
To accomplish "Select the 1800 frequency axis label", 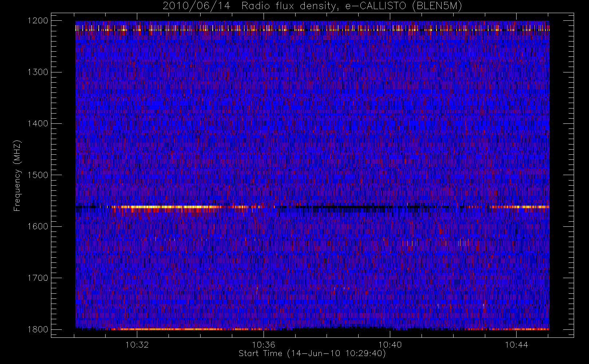I will [x=38, y=329].
